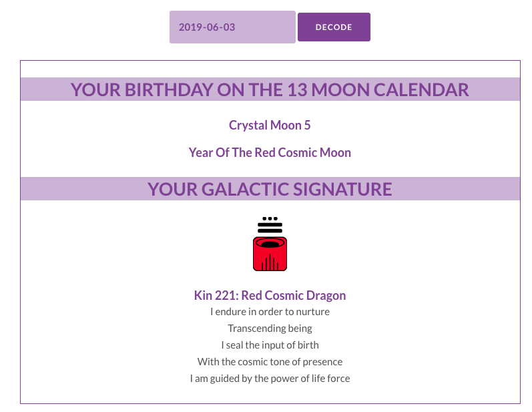532x412 pixels.
Task: Focus the date field showing 2019-06-03
Action: [x=232, y=27]
